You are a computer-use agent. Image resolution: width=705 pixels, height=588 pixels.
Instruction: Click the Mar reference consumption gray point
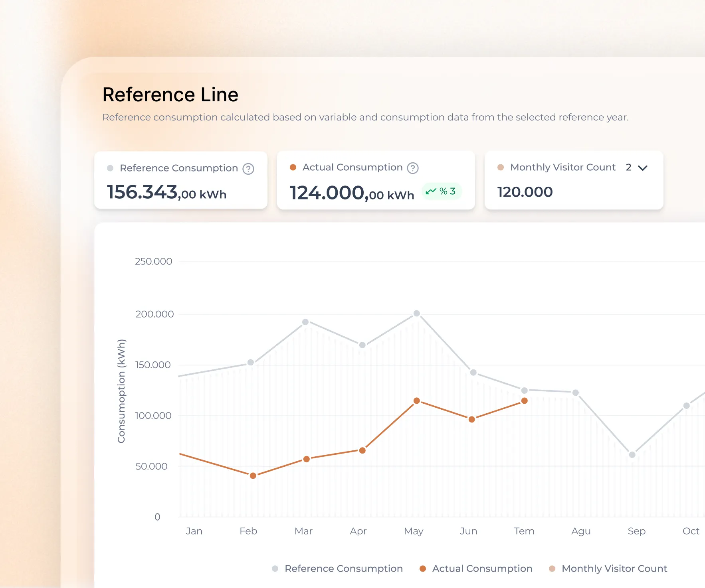point(305,322)
